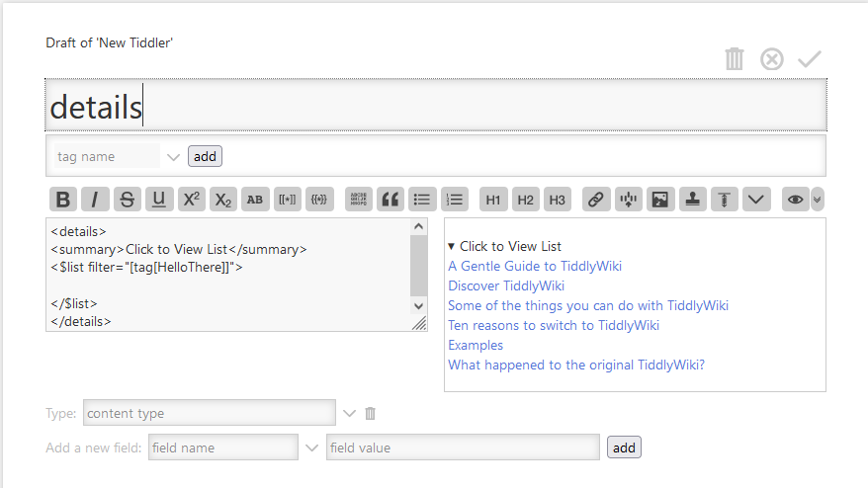Click the editor scrollbar up arrow
868x488 pixels.
point(418,226)
